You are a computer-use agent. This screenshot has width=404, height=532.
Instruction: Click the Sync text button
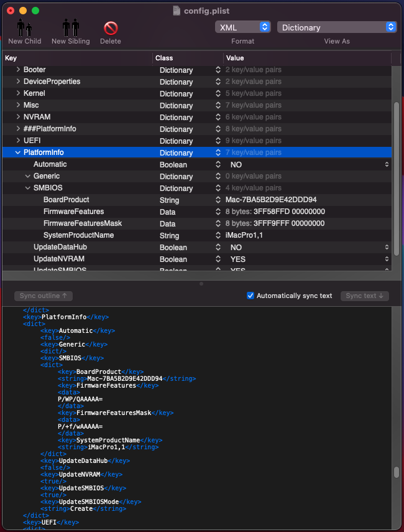click(x=364, y=296)
